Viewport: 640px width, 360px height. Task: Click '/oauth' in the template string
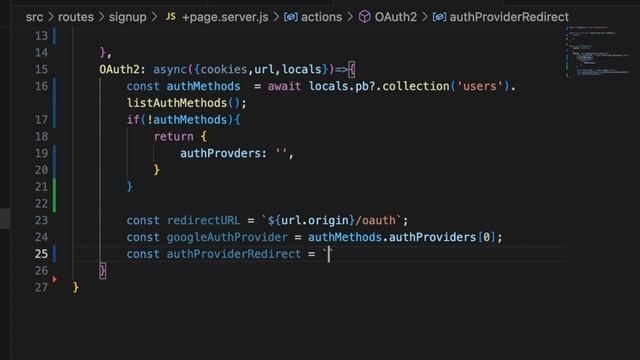pos(376,220)
